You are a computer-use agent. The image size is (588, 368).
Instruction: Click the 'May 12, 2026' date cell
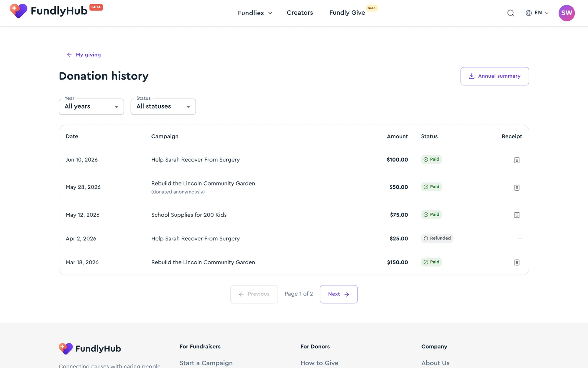point(83,215)
